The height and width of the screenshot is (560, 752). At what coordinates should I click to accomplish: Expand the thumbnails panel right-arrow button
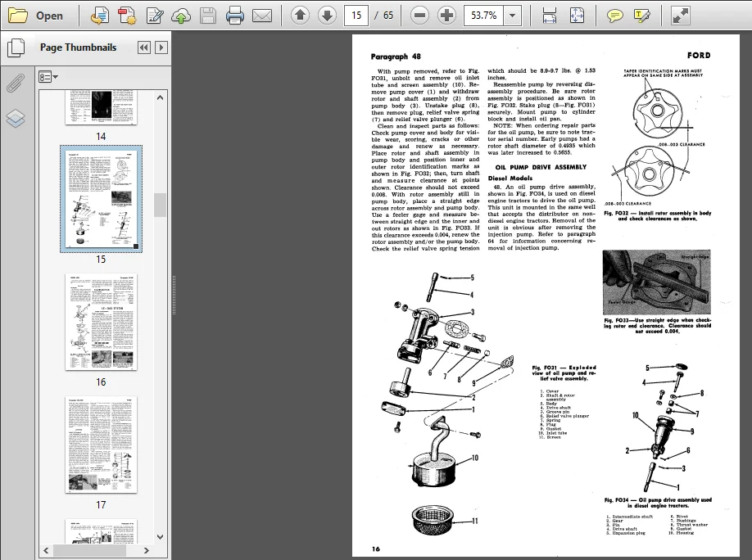(x=161, y=47)
